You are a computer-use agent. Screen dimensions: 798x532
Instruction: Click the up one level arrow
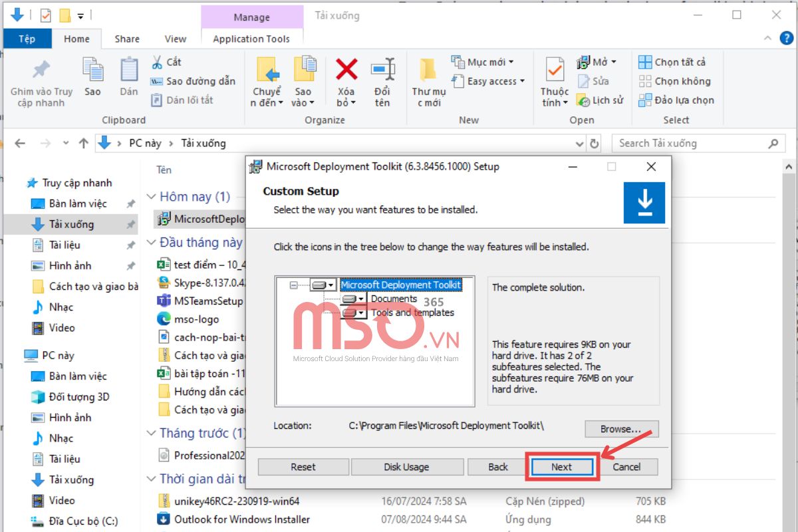point(83,143)
